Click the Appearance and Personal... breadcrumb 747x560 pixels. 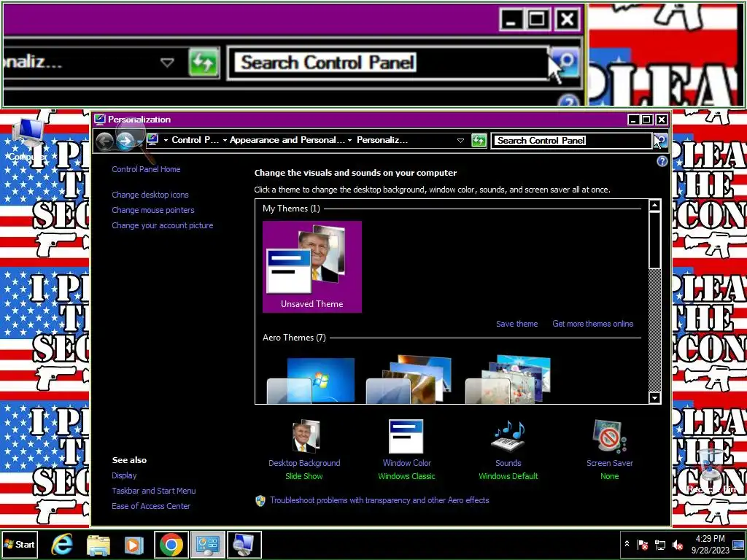(287, 140)
